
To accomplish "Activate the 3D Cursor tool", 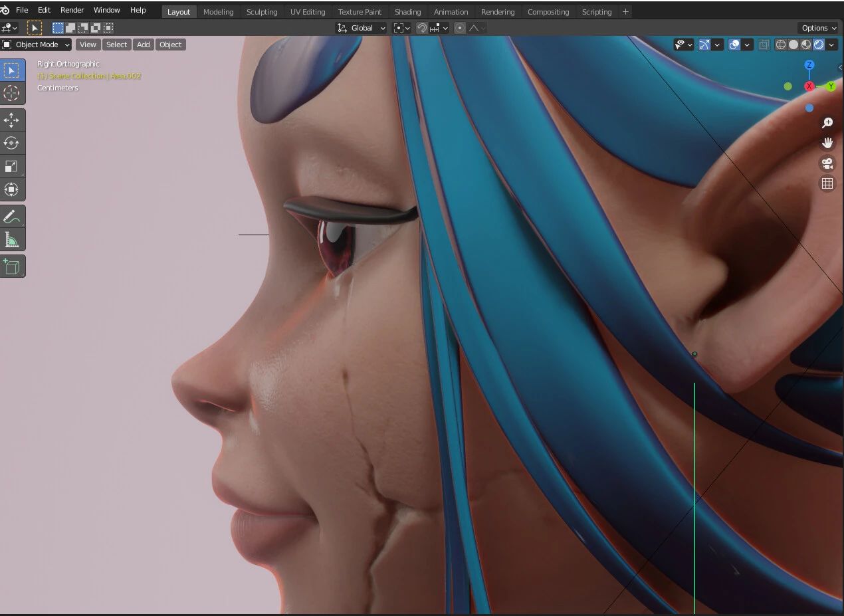I will click(x=12, y=93).
